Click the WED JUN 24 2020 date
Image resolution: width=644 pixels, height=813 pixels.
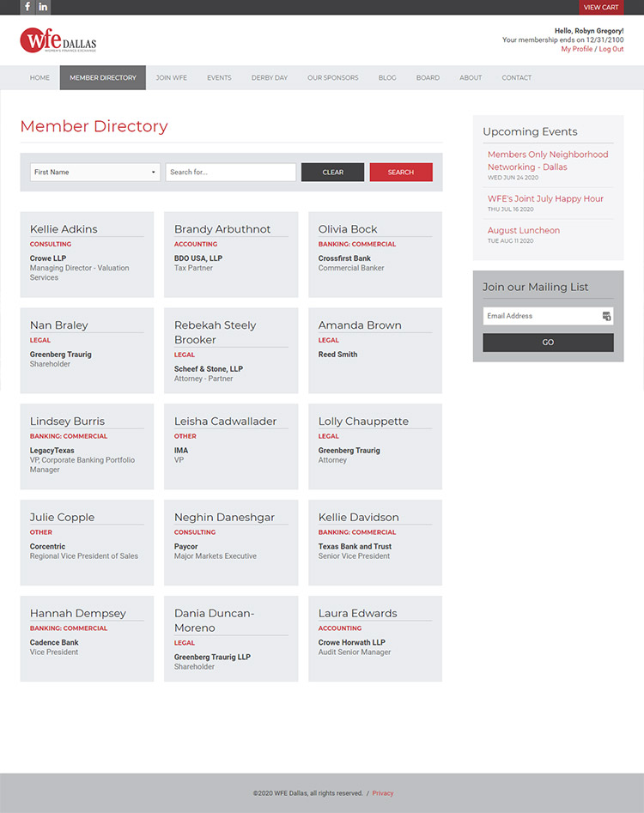(x=513, y=178)
